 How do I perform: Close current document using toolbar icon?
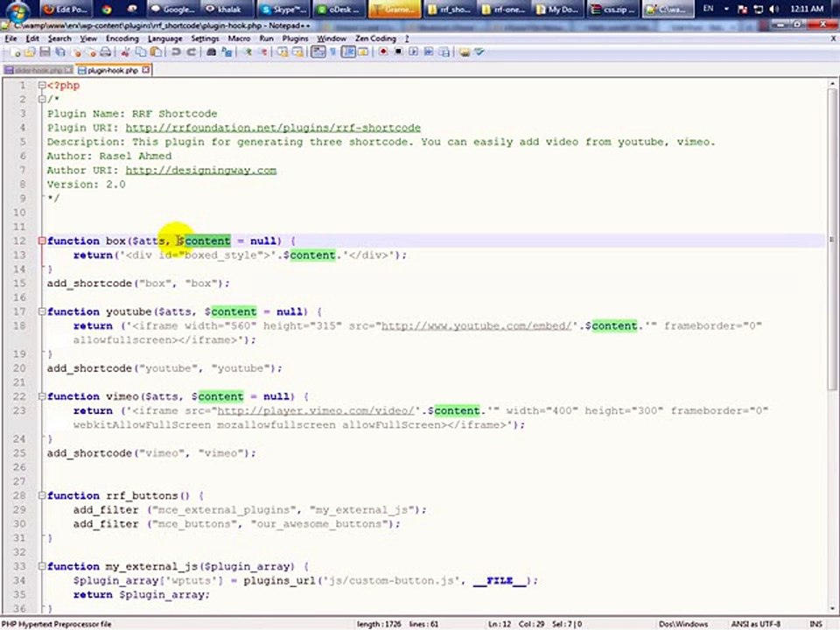tap(77, 52)
